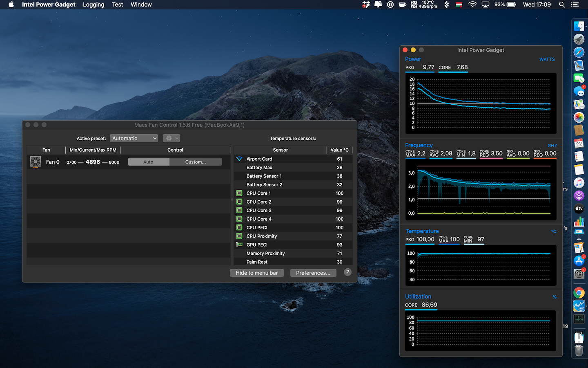Set Fan 0 control to Auto

[148, 162]
